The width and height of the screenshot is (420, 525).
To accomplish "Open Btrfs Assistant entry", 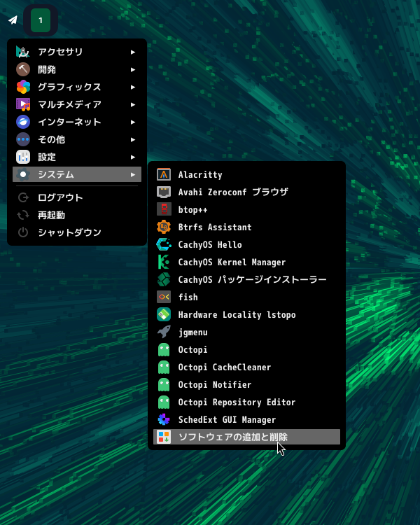I will (x=246, y=227).
